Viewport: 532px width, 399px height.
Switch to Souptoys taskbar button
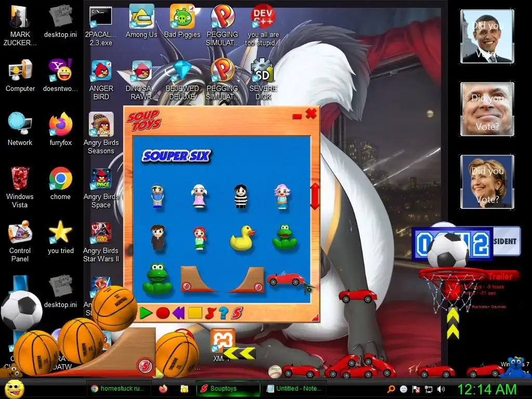coord(228,389)
